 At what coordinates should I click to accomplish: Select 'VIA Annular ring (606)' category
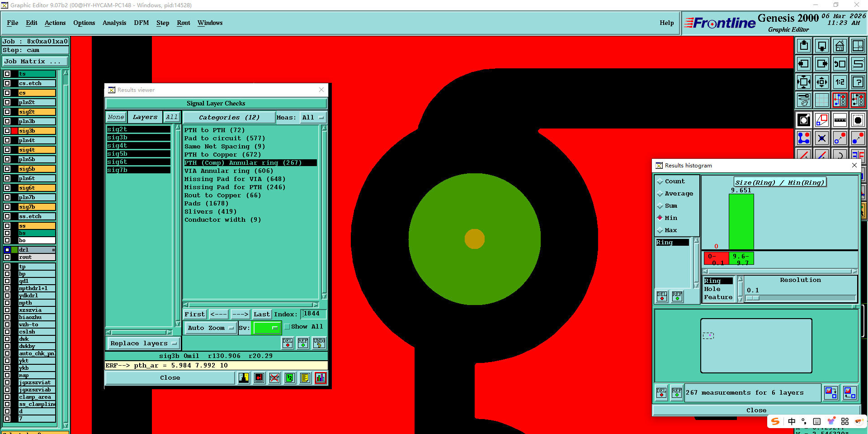[229, 171]
